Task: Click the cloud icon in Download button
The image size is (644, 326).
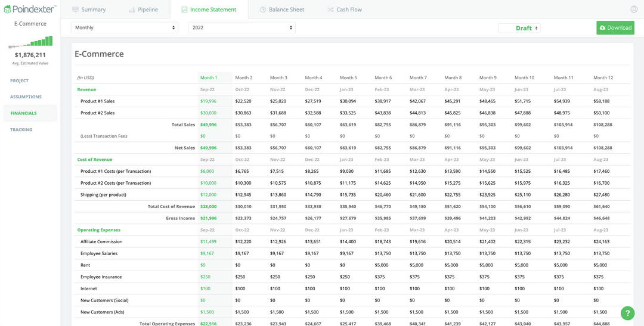Action: pos(602,28)
